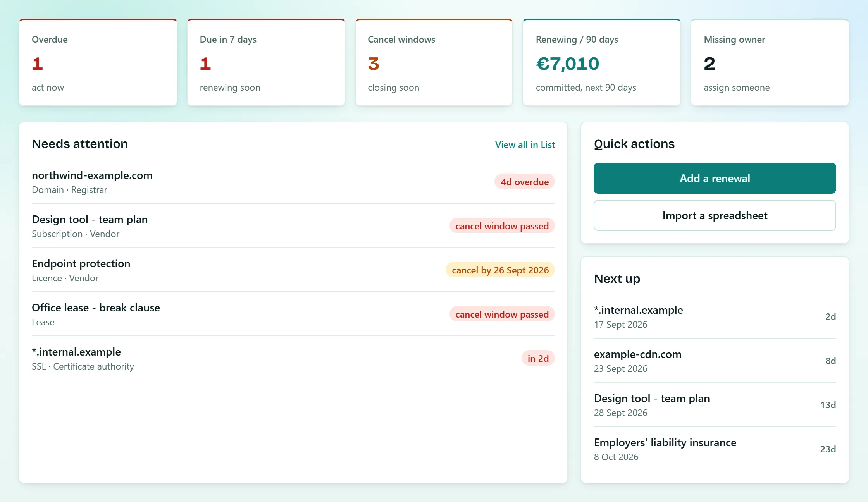
Task: Open the Overdue summary card
Action: [x=98, y=62]
